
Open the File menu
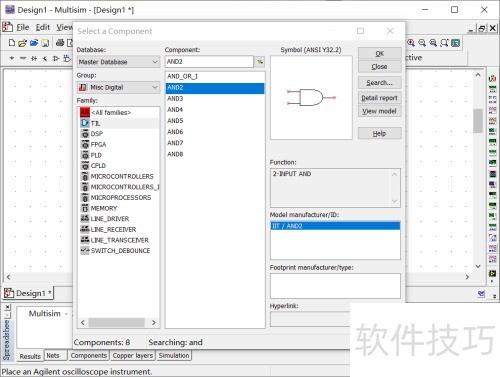click(23, 27)
